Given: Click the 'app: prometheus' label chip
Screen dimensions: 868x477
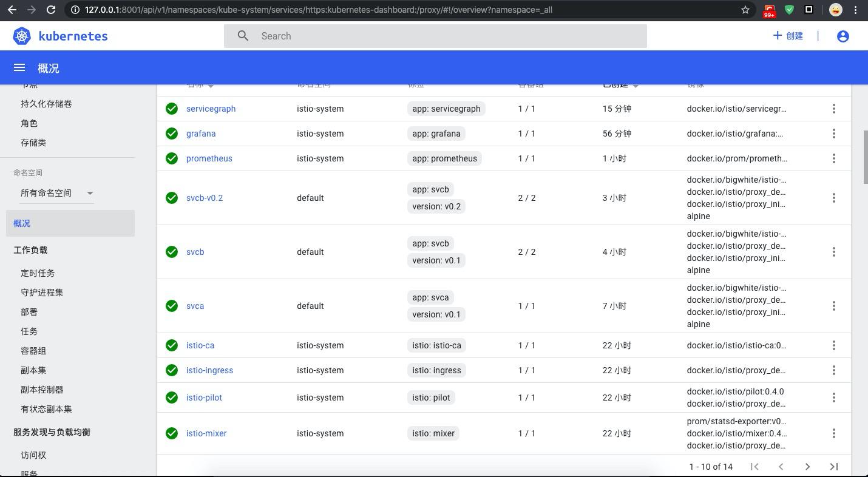Looking at the screenshot, I should 444,158.
